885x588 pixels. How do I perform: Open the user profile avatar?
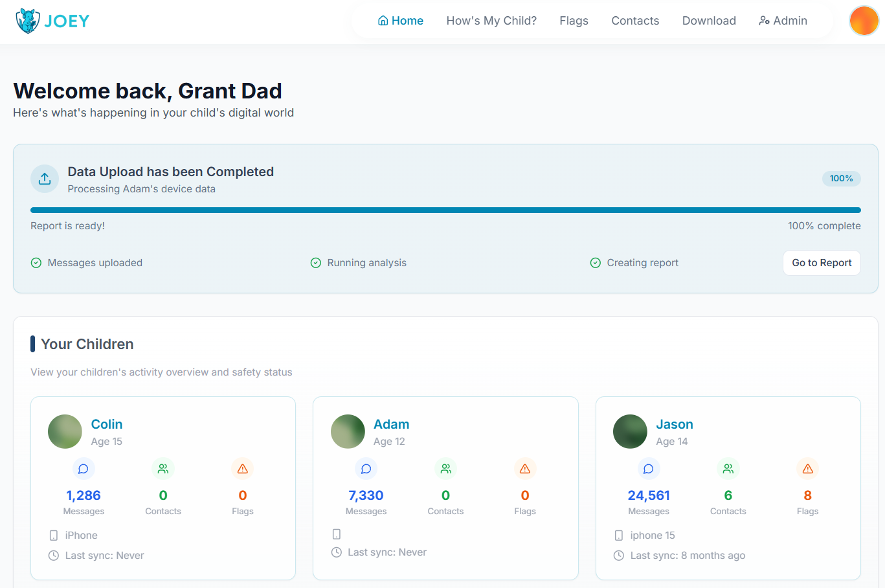864,21
